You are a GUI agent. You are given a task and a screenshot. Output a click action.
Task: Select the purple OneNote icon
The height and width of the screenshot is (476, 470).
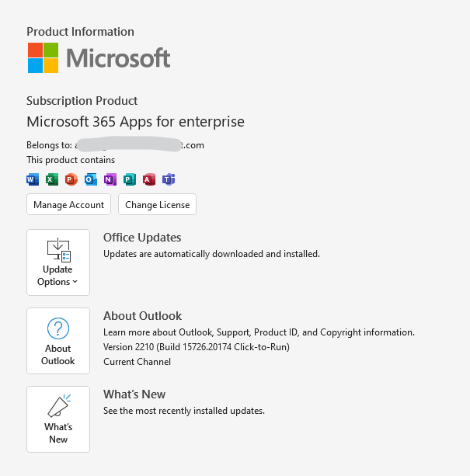pos(110,179)
